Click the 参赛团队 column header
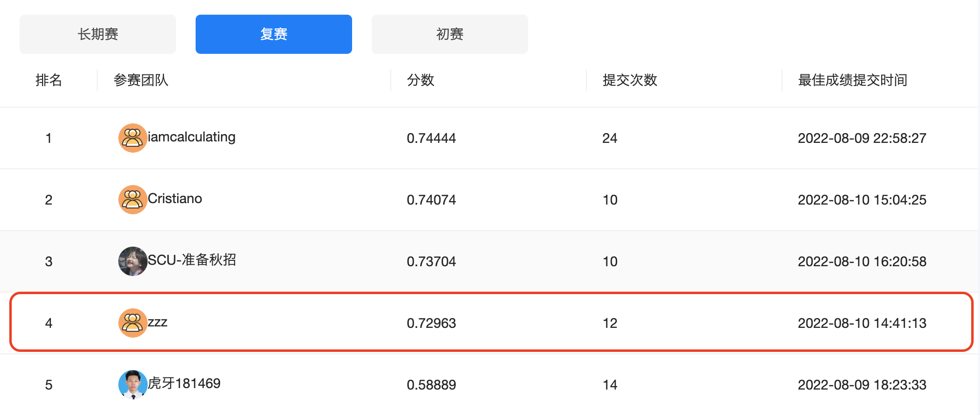This screenshot has height=415, width=980. click(141, 80)
